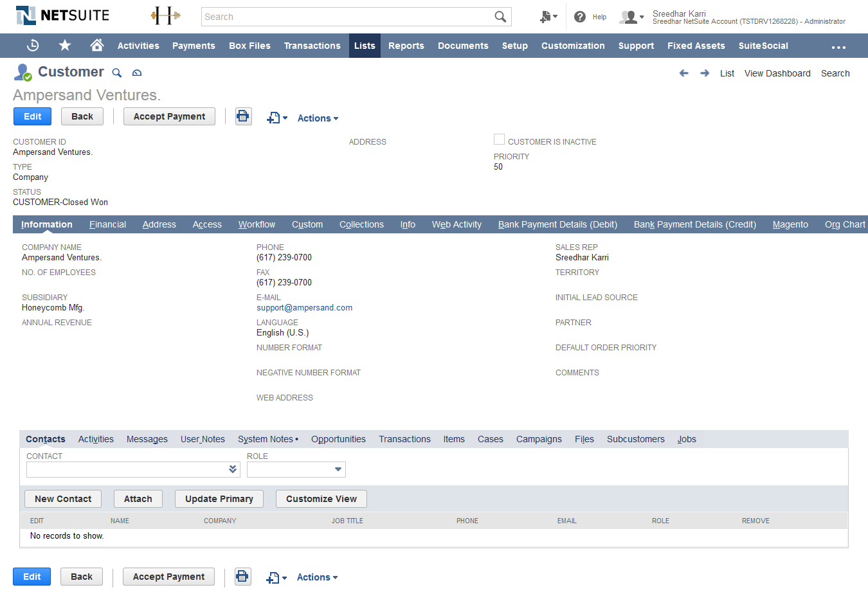
Task: Open the Customization menu
Action: click(x=573, y=46)
